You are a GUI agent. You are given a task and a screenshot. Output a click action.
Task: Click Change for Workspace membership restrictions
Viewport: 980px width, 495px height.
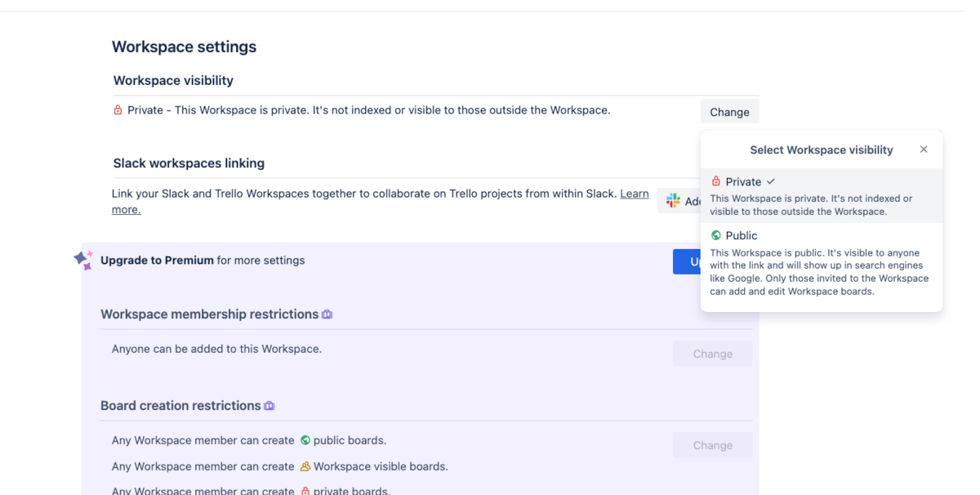coord(712,354)
